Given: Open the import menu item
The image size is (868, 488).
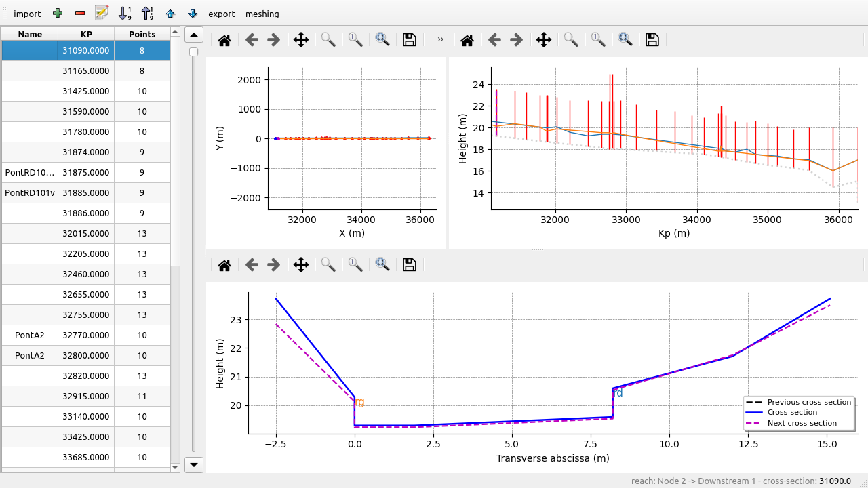Looking at the screenshot, I should point(27,14).
